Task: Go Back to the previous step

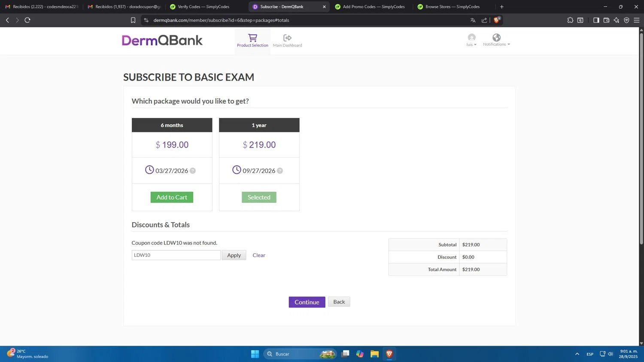Action: [339, 302]
